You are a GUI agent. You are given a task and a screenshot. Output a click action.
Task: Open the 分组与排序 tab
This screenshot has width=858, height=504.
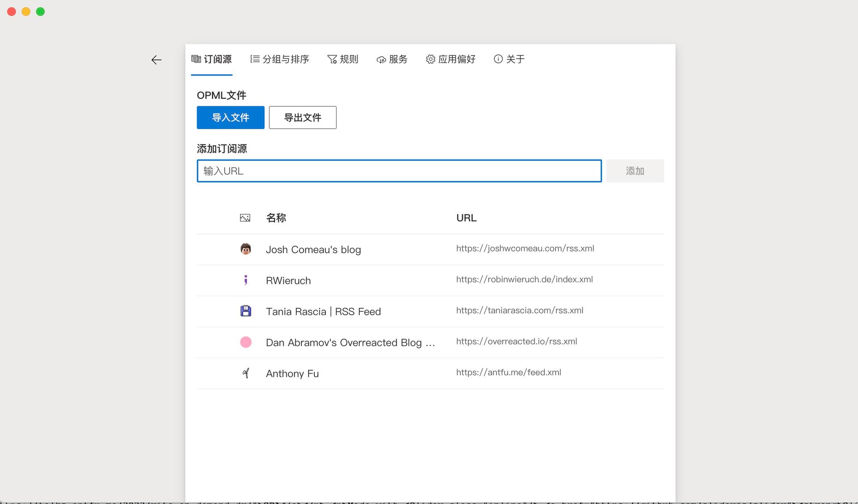click(x=280, y=59)
